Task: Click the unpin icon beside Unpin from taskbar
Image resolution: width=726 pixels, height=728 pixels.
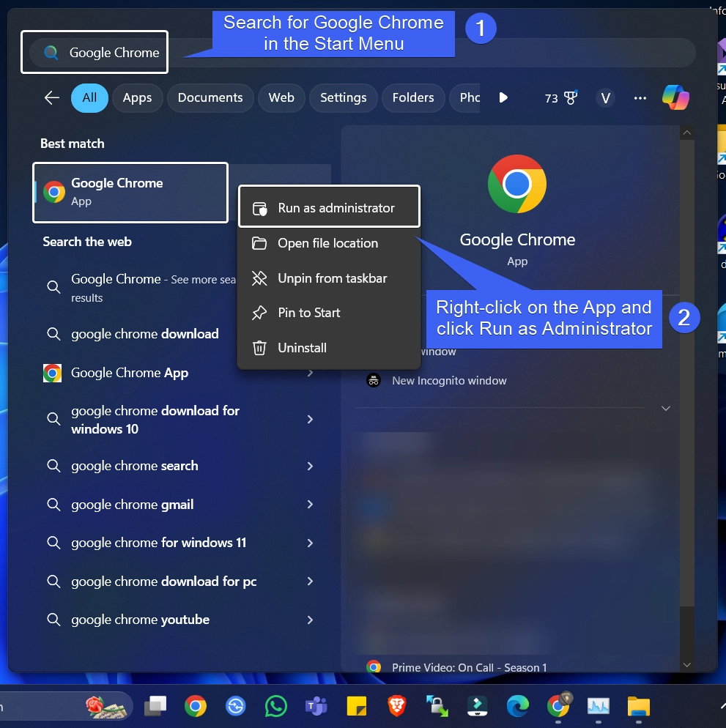Action: pos(259,278)
